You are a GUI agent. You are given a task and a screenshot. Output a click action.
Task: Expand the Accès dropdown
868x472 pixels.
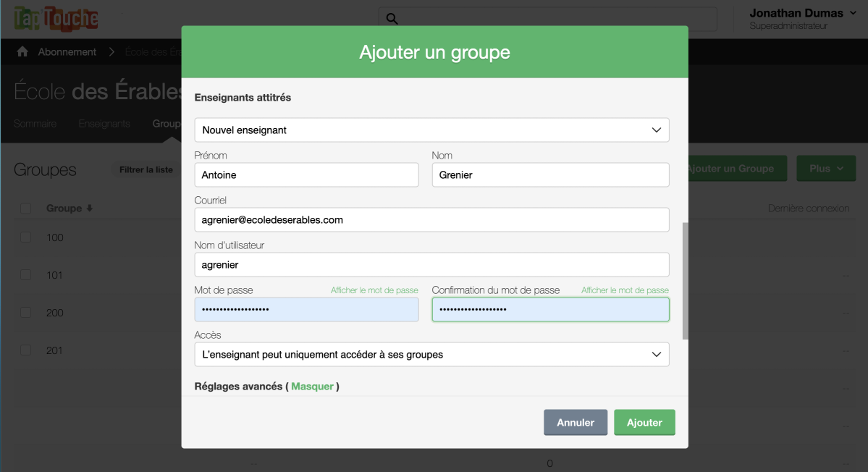coord(431,355)
